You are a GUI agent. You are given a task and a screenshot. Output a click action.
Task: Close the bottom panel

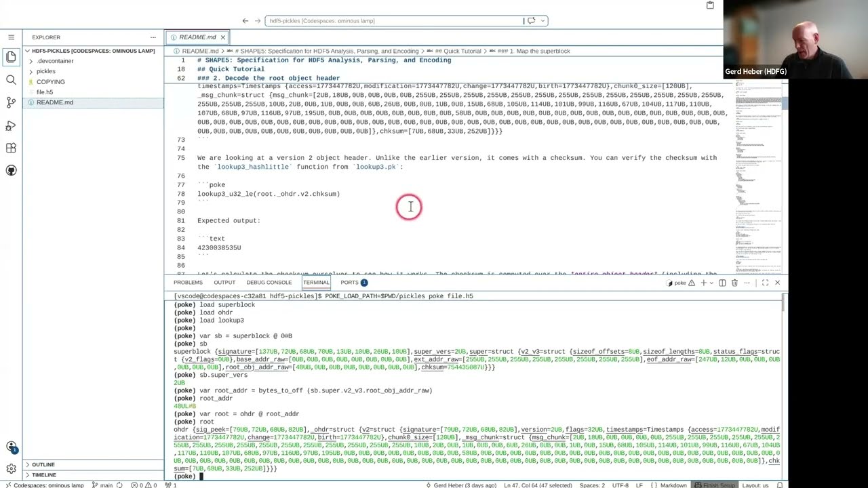tap(777, 283)
